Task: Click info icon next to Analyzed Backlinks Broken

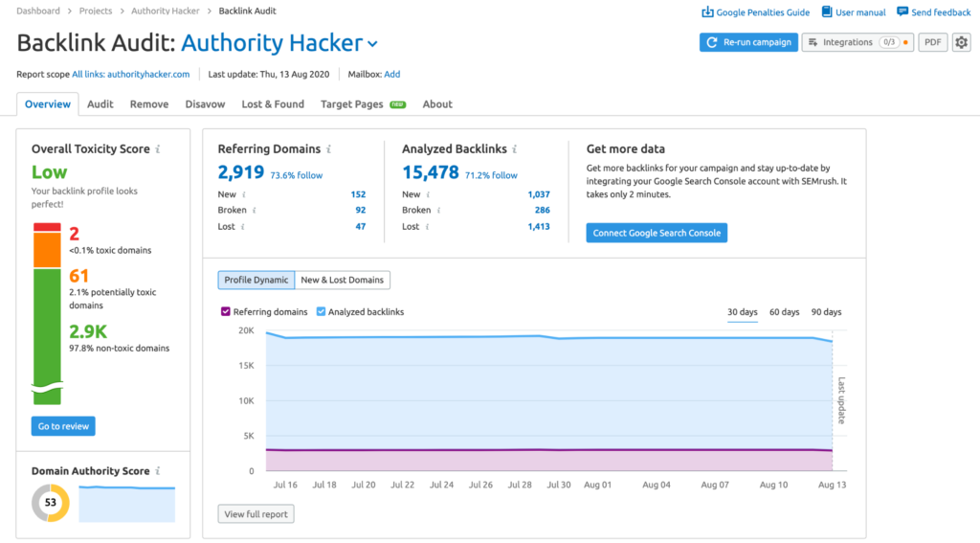Action: tap(438, 210)
